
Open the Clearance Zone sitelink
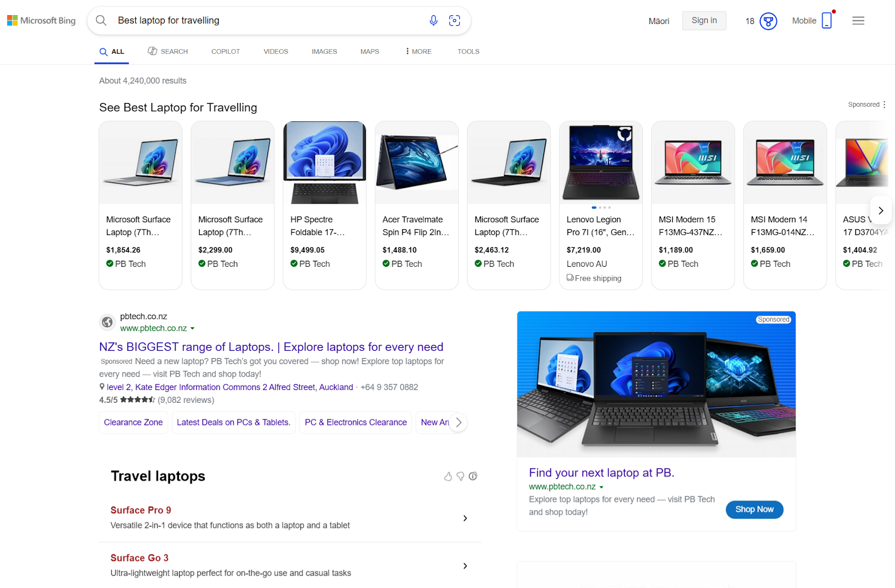[133, 422]
